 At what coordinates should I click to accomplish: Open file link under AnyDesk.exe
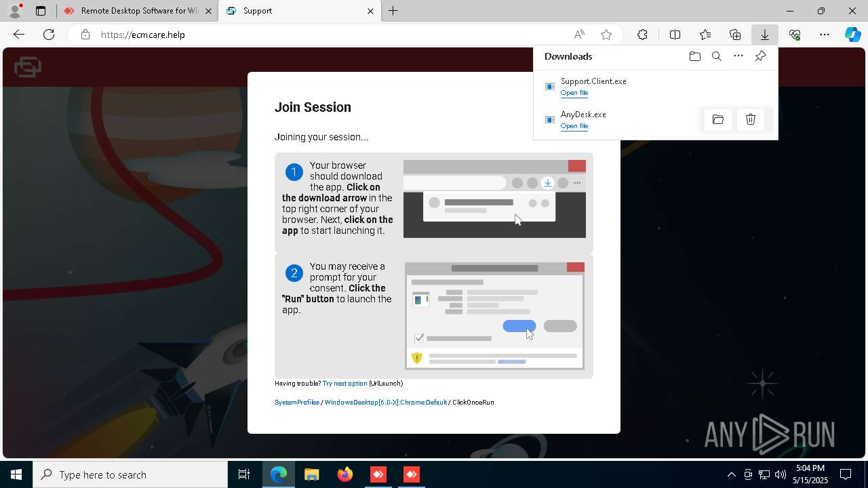tap(574, 126)
